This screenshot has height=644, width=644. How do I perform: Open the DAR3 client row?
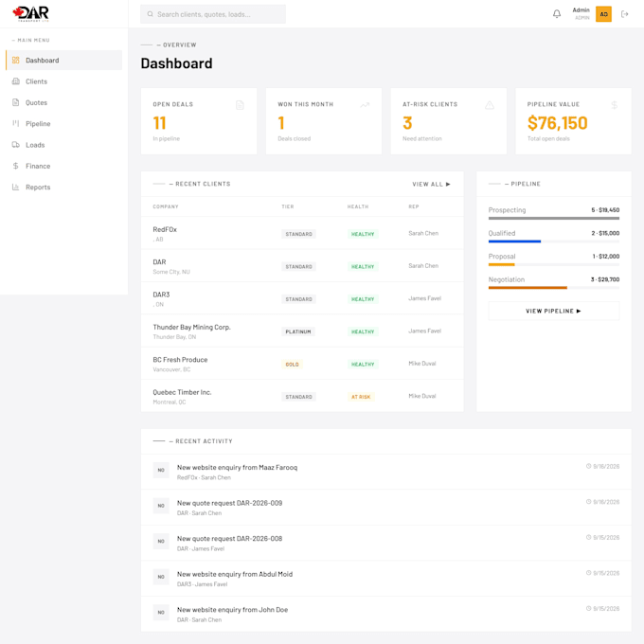302,298
